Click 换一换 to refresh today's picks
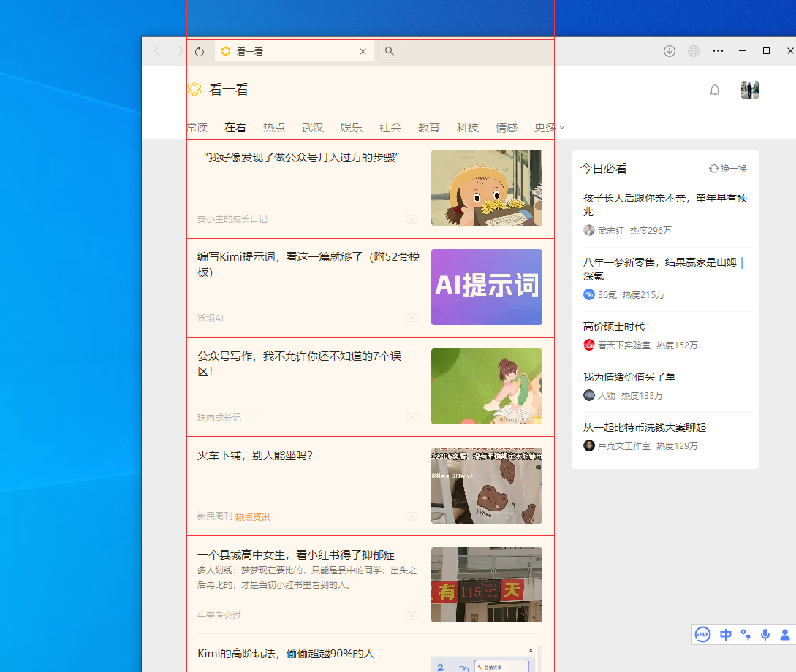Image resolution: width=796 pixels, height=672 pixels. [728, 169]
